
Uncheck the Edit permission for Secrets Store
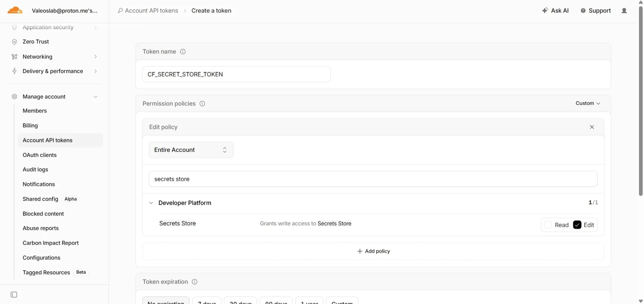click(577, 225)
